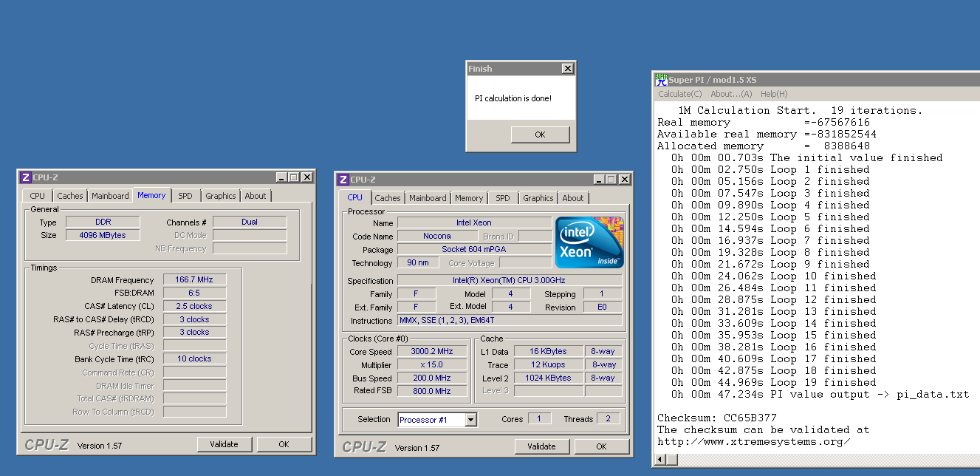The image size is (980, 476).
Task: Open About tab in Memory window
Action: [x=256, y=196]
